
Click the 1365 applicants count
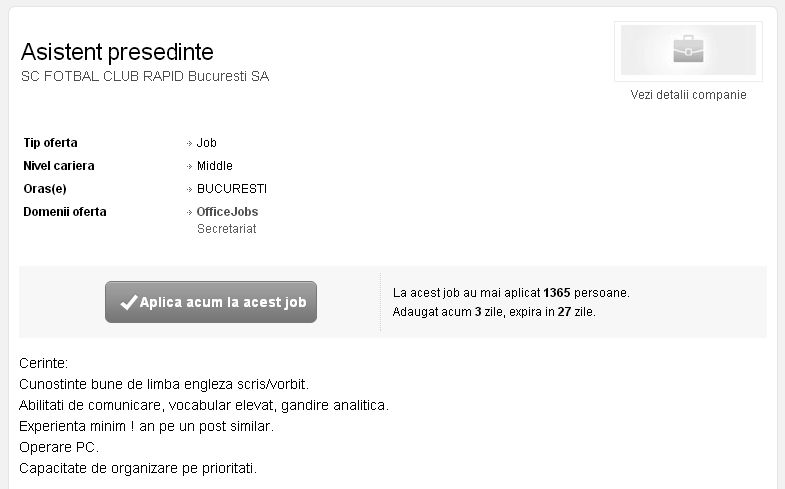557,293
